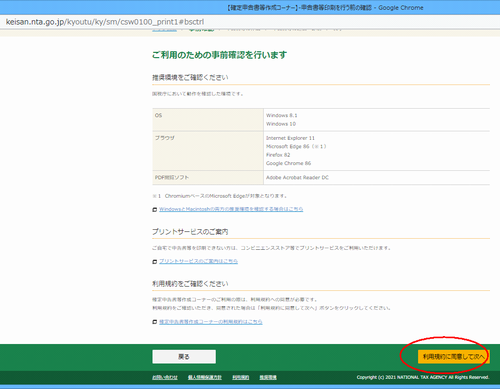Image resolution: width=500 pixels, height=389 pixels.
Task: Click the 'ブラウザ' row header cell
Action: tap(208, 151)
